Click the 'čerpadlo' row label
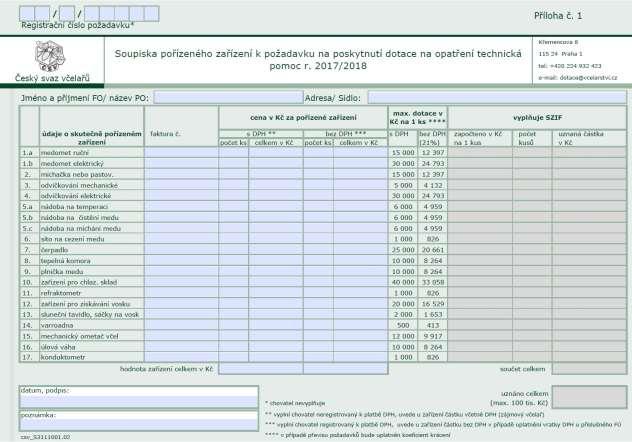 coord(54,250)
